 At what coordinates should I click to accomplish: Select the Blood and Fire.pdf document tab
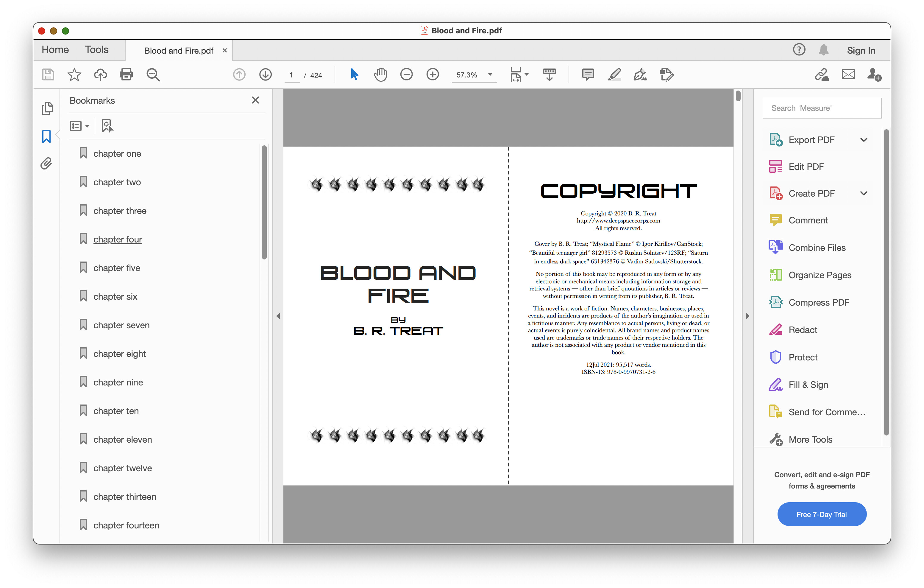[178, 51]
